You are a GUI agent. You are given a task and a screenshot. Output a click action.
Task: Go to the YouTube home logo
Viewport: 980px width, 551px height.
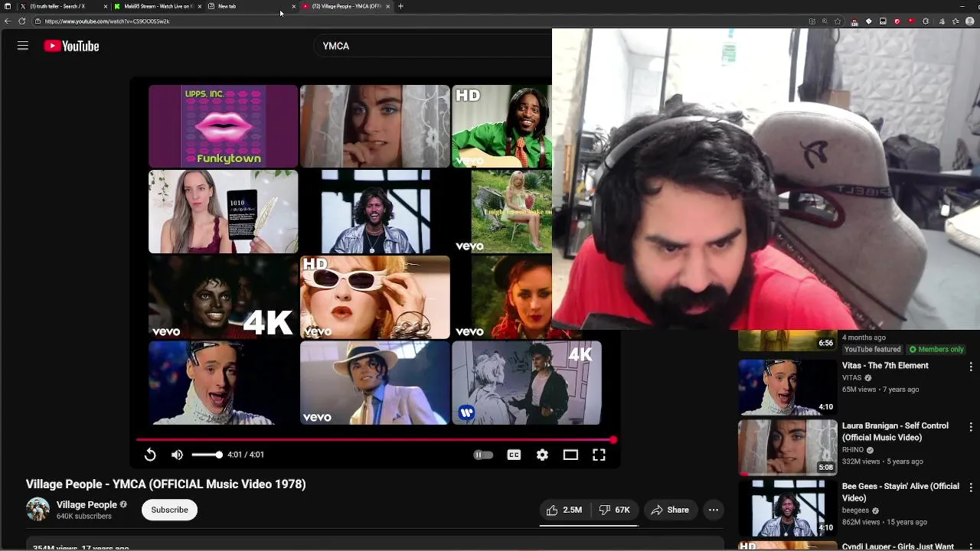pos(71,46)
